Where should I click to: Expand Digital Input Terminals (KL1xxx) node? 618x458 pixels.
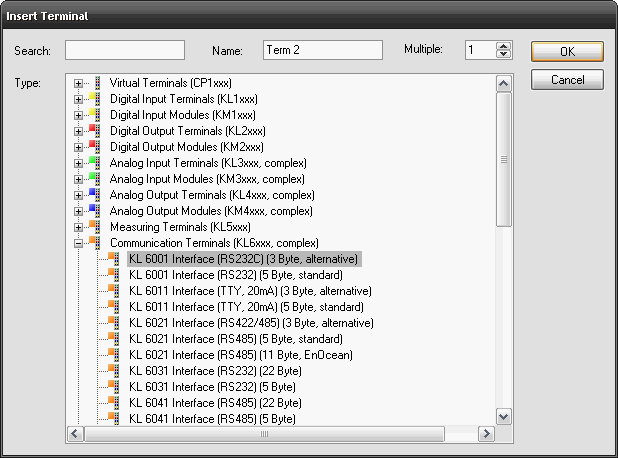coord(78,99)
